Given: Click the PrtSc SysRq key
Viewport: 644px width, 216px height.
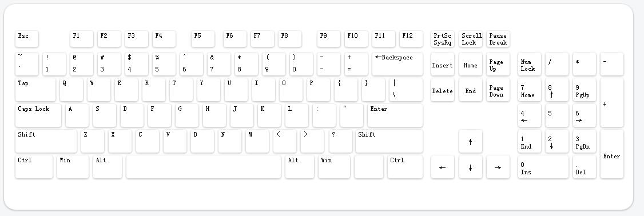Looking at the screenshot, I should 442,39.
